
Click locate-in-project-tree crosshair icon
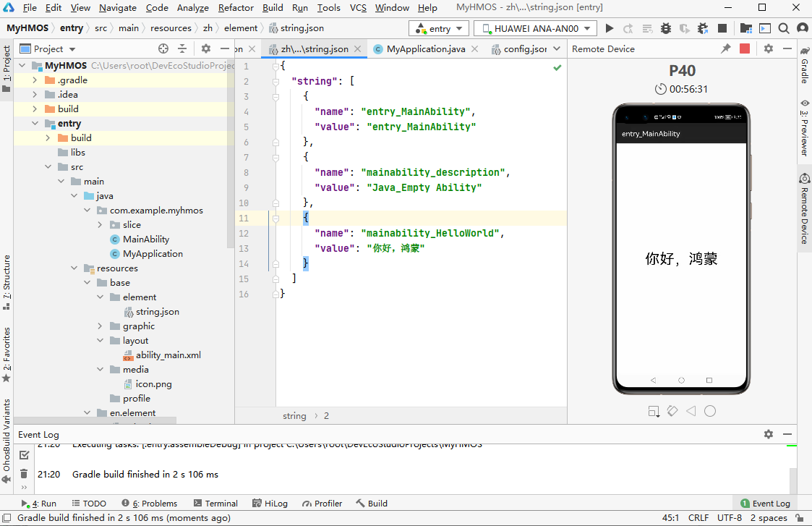click(163, 49)
